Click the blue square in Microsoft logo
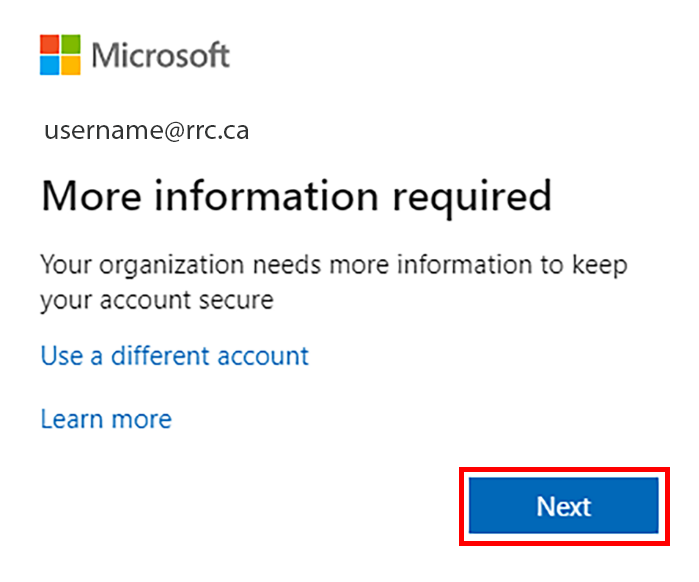The image size is (699, 582). pos(49,65)
